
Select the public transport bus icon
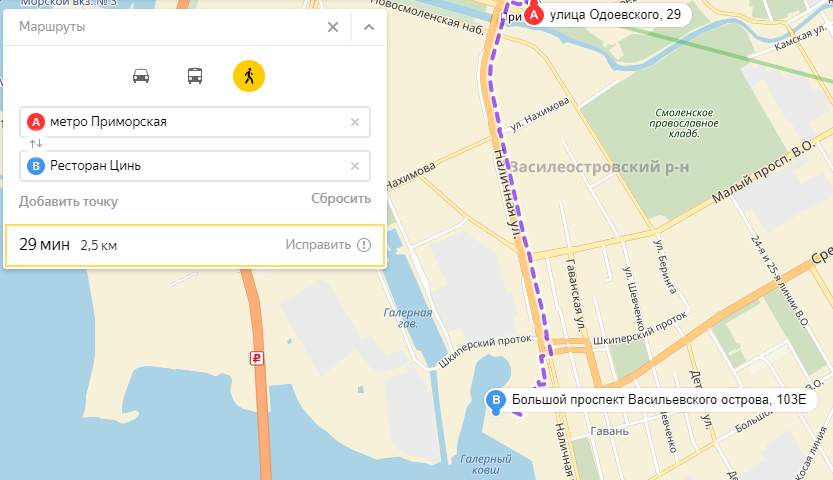[195, 76]
